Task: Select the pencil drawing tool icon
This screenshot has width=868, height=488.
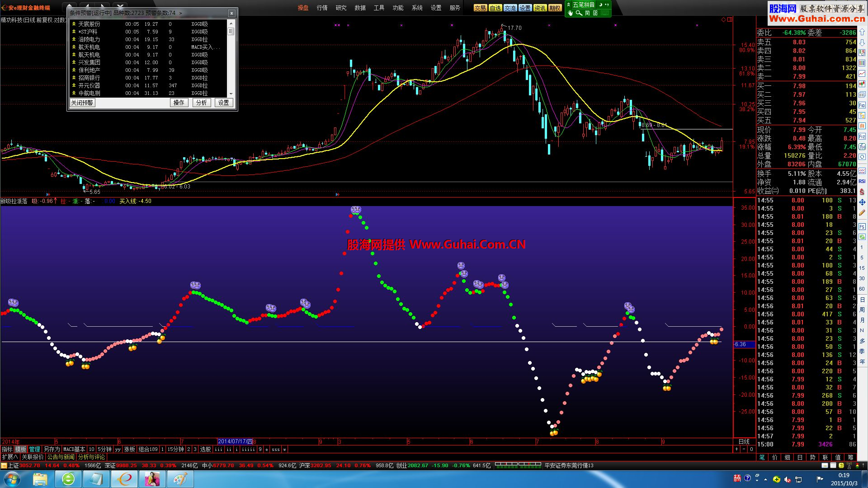Action: (862, 212)
